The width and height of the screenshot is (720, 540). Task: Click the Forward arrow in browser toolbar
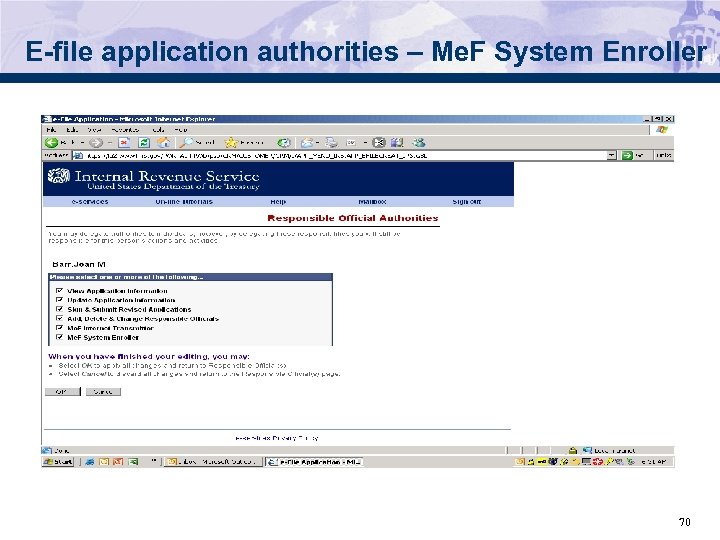(95, 143)
